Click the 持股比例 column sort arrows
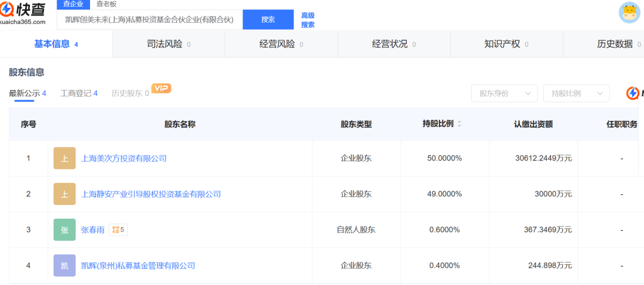The height and width of the screenshot is (285, 644). (459, 124)
